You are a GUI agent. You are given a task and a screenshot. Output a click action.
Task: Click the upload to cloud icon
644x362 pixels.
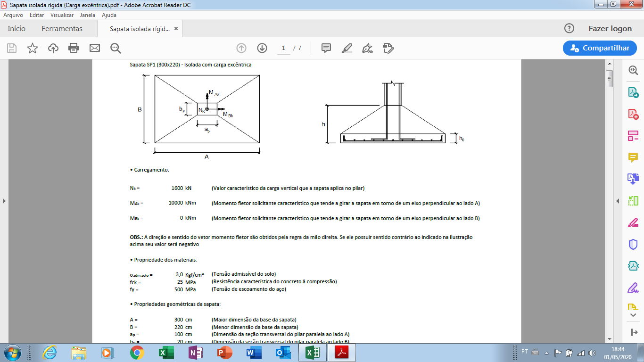pyautogui.click(x=53, y=48)
